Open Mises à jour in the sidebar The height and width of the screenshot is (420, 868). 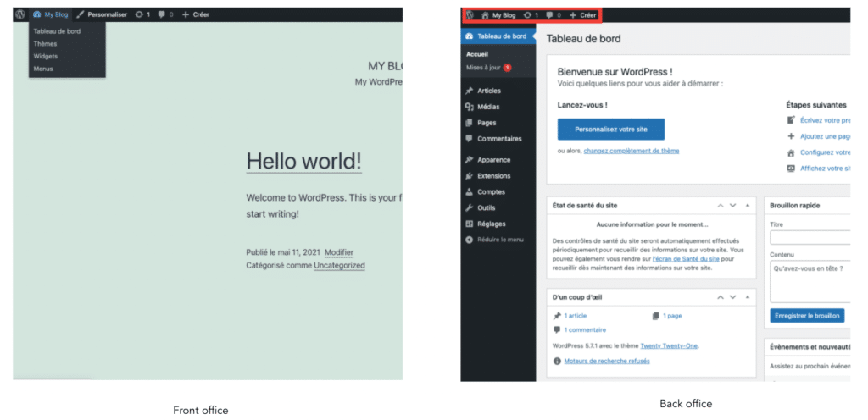[x=483, y=68]
